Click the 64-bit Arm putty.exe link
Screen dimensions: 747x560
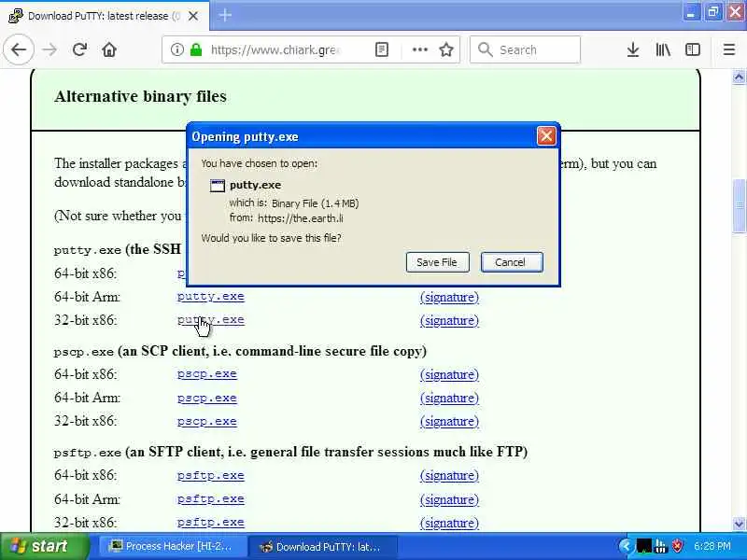click(211, 296)
